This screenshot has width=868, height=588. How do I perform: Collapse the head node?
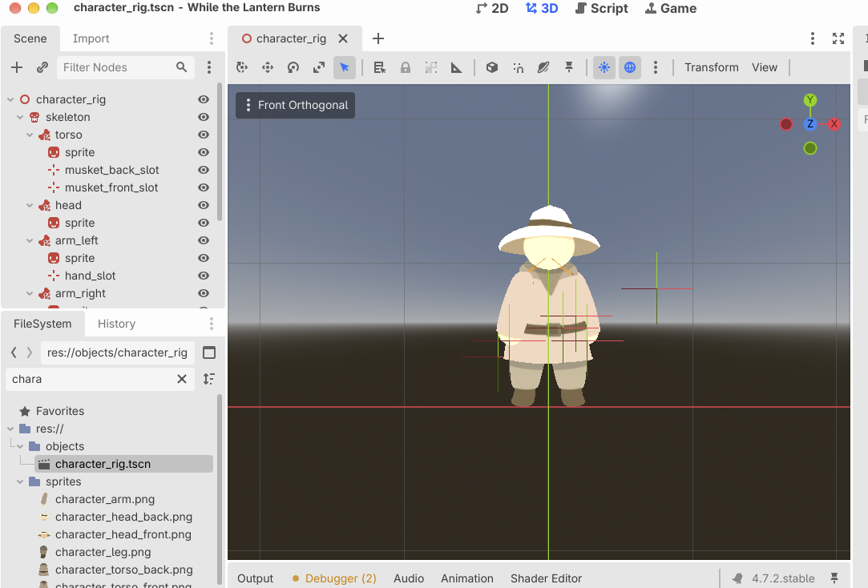(30, 205)
